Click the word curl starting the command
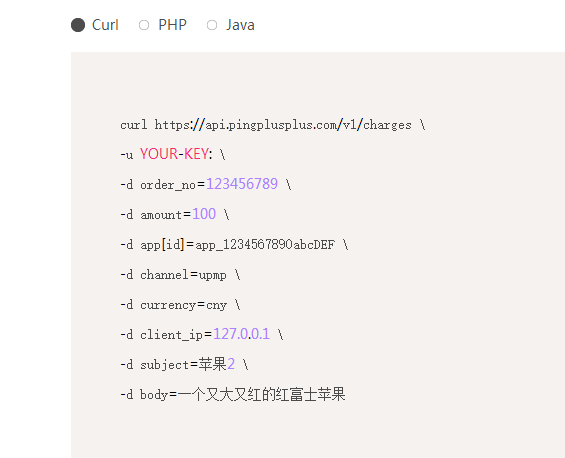The height and width of the screenshot is (458, 565). (133, 125)
